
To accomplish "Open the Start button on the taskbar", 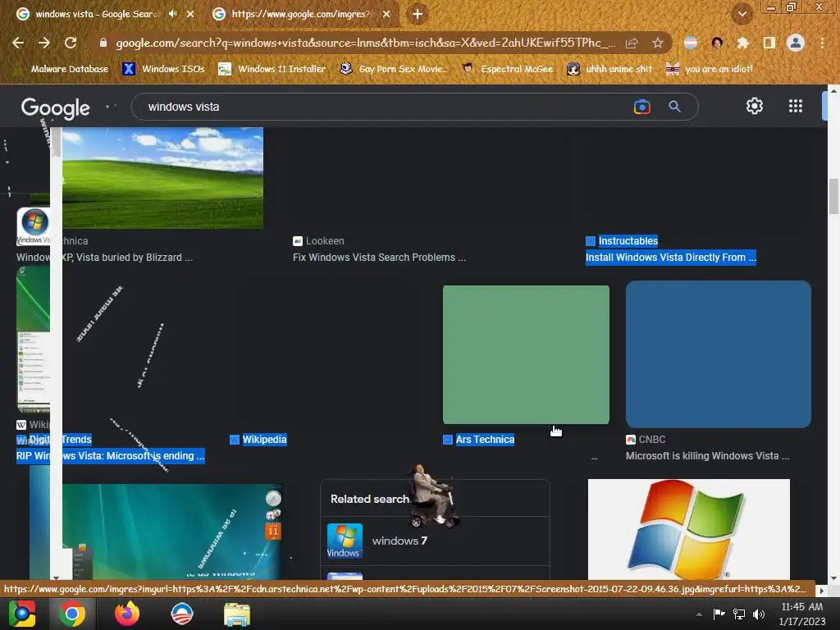I will click(21, 614).
